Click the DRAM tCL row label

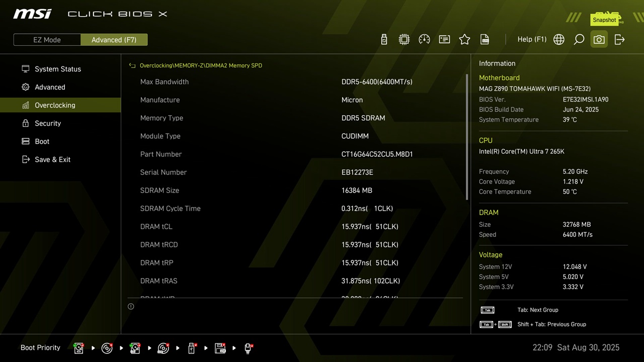(156, 227)
